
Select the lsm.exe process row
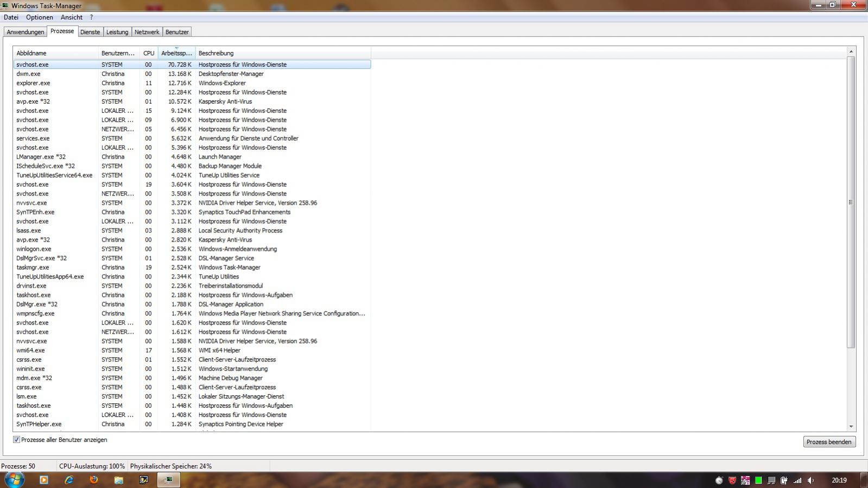click(192, 397)
